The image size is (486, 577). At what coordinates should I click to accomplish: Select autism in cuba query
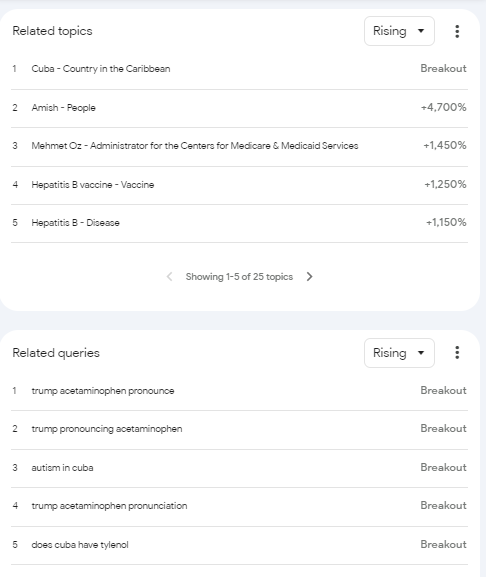click(x=240, y=468)
